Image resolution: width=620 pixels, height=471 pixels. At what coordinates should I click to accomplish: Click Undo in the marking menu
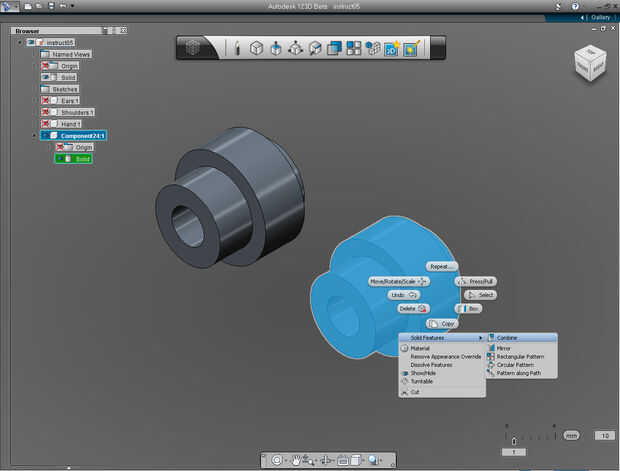point(403,295)
